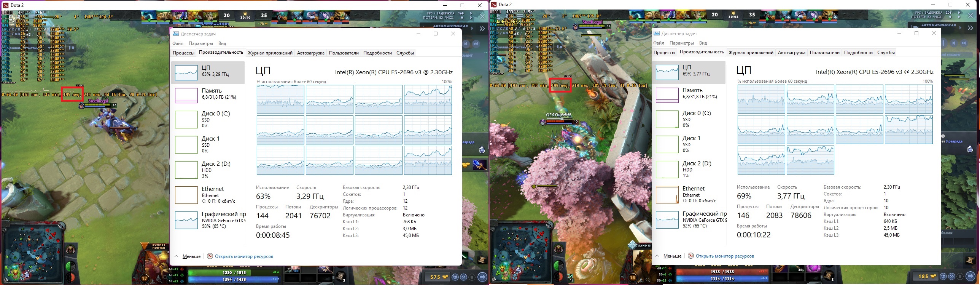Click health bar 1230 / 1815 left Dota window
Viewport: 980px width, 285px height.
pyautogui.click(x=235, y=272)
